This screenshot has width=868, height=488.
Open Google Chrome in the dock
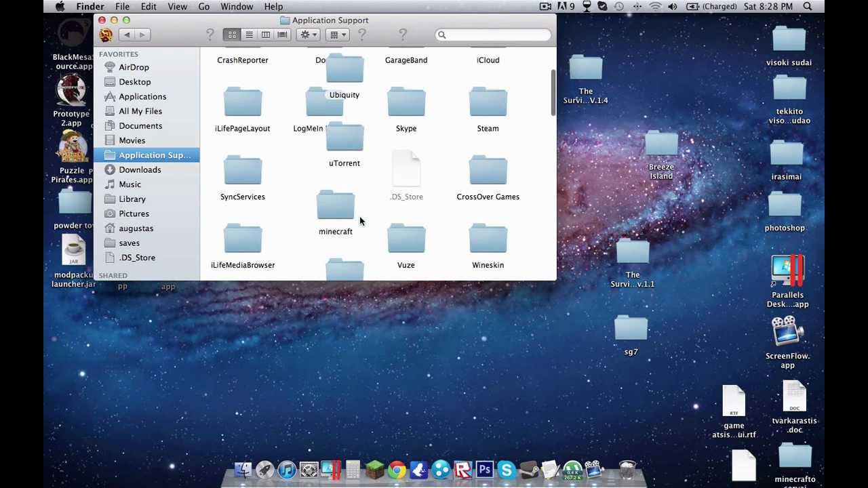[x=397, y=469]
